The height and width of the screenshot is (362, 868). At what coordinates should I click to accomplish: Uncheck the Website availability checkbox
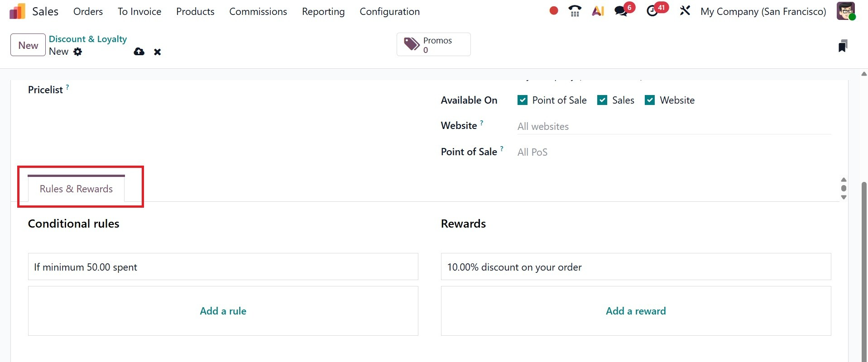(650, 100)
